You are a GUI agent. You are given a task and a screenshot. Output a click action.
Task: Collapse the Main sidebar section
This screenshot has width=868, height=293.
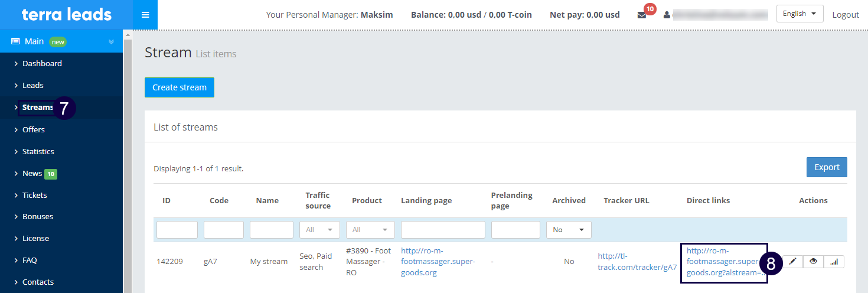[x=111, y=41]
